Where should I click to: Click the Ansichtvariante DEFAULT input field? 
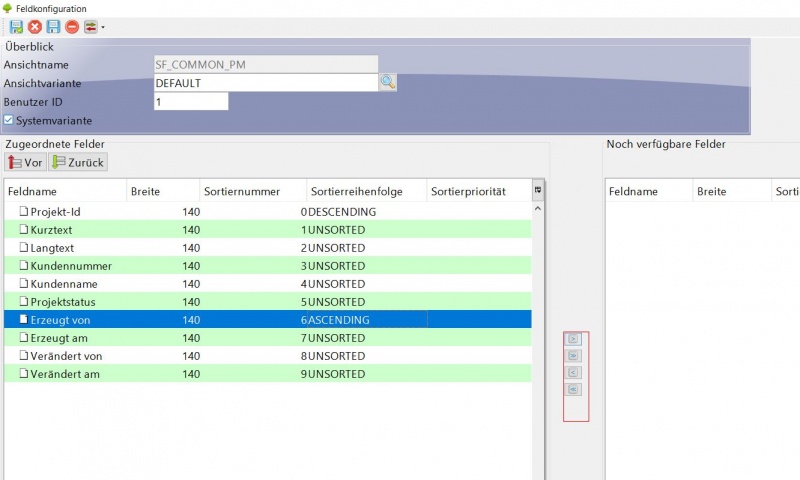pyautogui.click(x=265, y=83)
